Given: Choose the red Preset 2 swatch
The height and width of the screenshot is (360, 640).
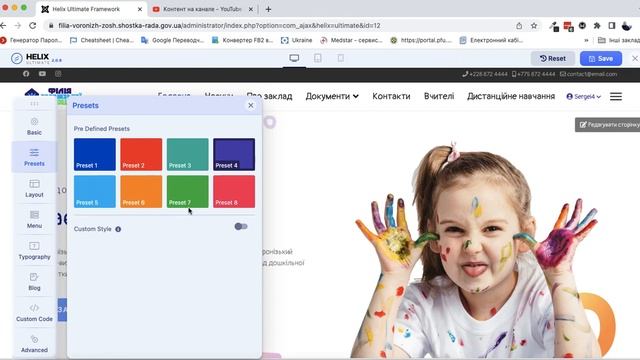Looking at the screenshot, I should click(x=141, y=154).
